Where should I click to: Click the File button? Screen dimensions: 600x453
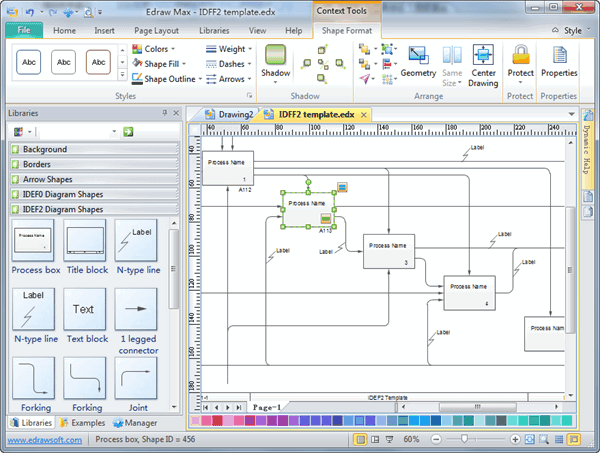(x=23, y=31)
